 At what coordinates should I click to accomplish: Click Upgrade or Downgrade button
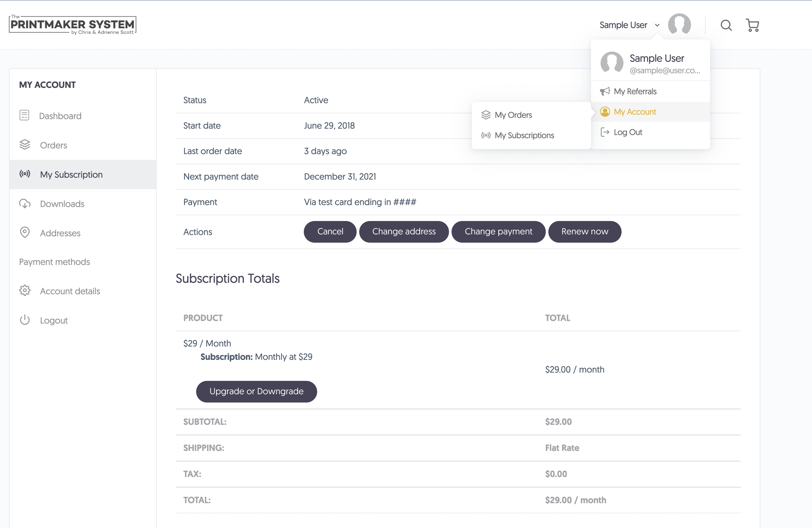(x=256, y=391)
